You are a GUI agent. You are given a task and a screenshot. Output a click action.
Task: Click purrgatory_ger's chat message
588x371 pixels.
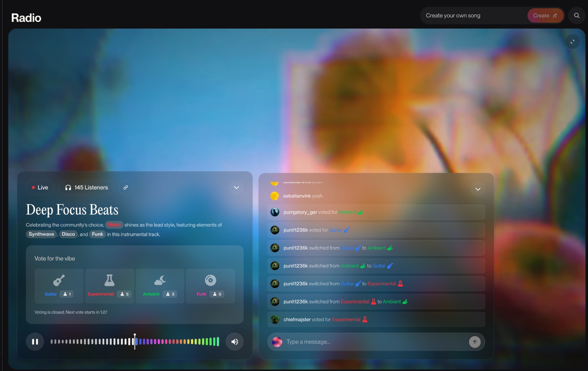pos(376,212)
